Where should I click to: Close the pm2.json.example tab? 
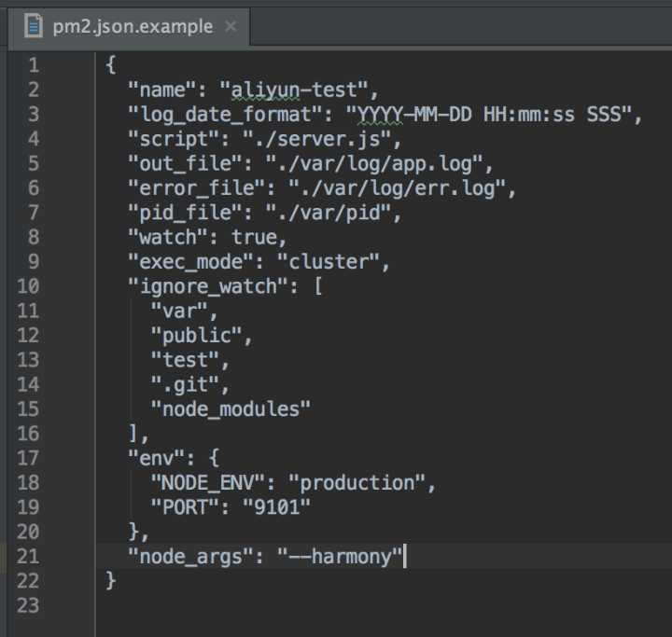[231, 26]
